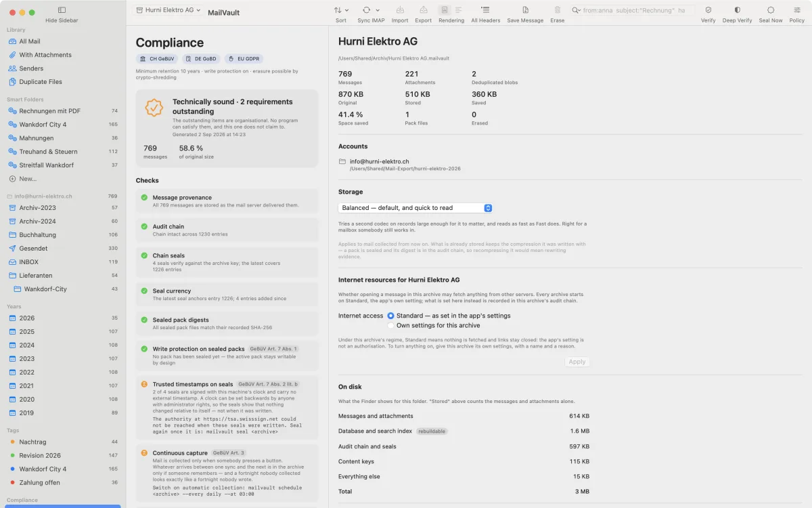This screenshot has width=812, height=508.
Task: Click the Import toolbar icon
Action: [x=400, y=10]
